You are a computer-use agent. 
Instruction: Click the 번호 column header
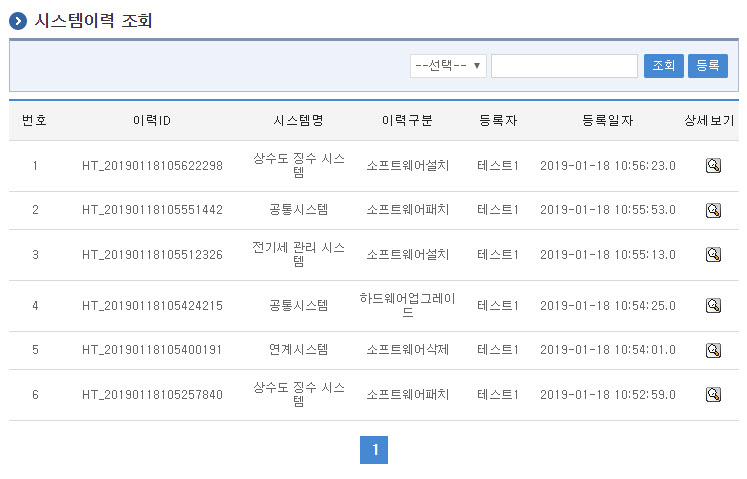(34, 120)
